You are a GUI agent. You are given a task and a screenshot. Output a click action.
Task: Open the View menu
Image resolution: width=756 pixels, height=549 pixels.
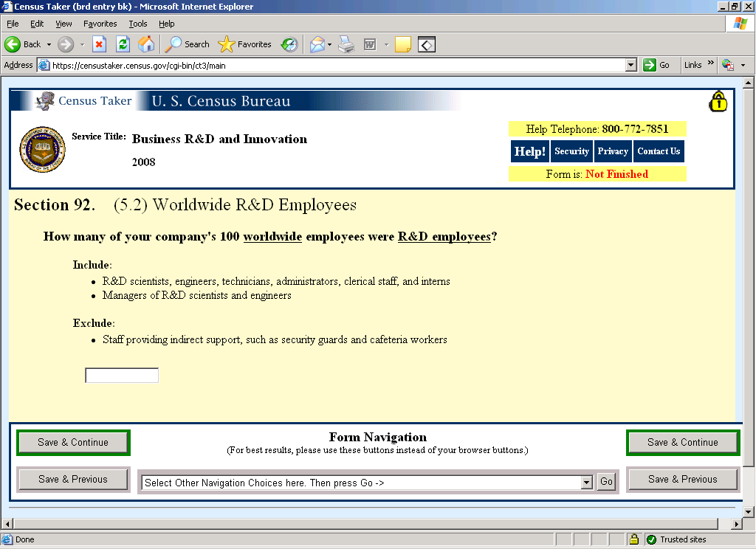63,24
